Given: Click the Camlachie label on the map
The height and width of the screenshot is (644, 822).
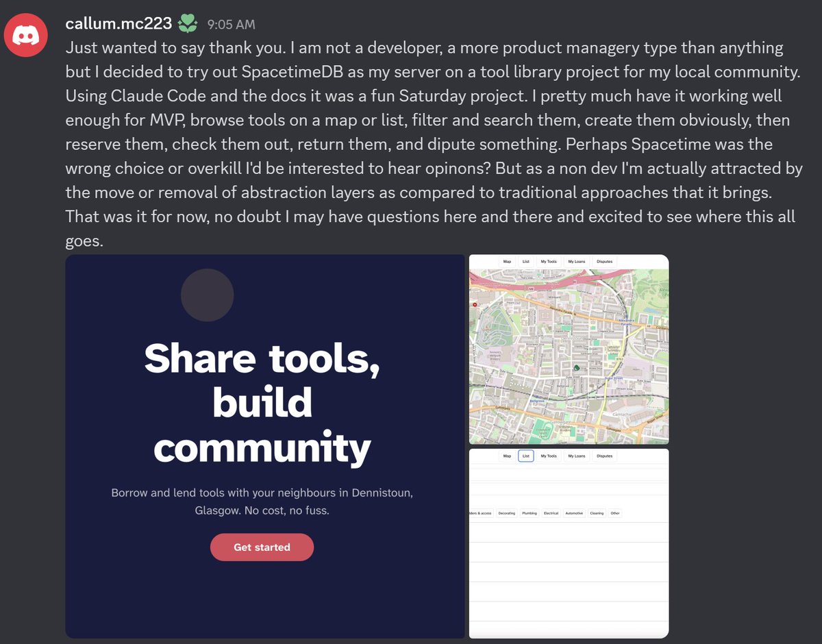Looking at the screenshot, I should tap(622, 414).
